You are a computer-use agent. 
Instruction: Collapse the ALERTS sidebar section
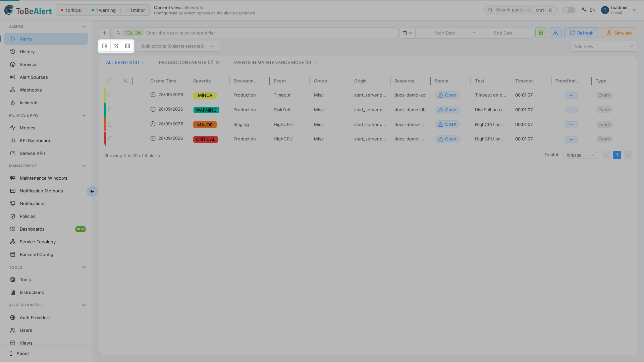pos(84,26)
